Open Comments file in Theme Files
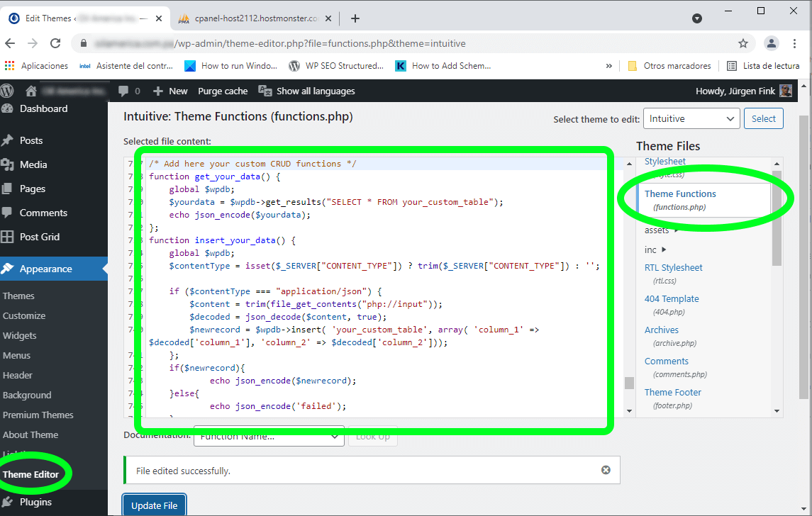812x516 pixels. 666,361
